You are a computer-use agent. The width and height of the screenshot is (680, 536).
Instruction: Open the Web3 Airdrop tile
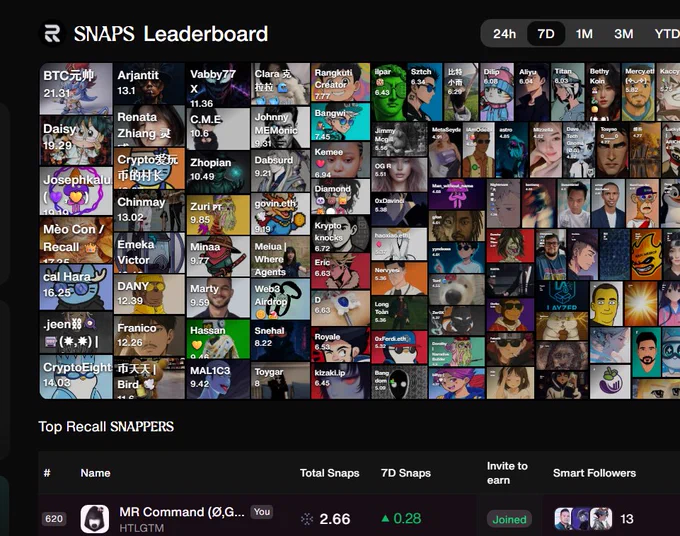pyautogui.click(x=280, y=299)
